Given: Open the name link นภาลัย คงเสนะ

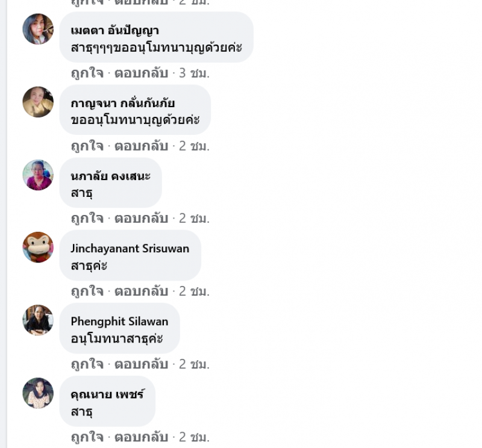Looking at the screenshot, I should click(111, 176).
